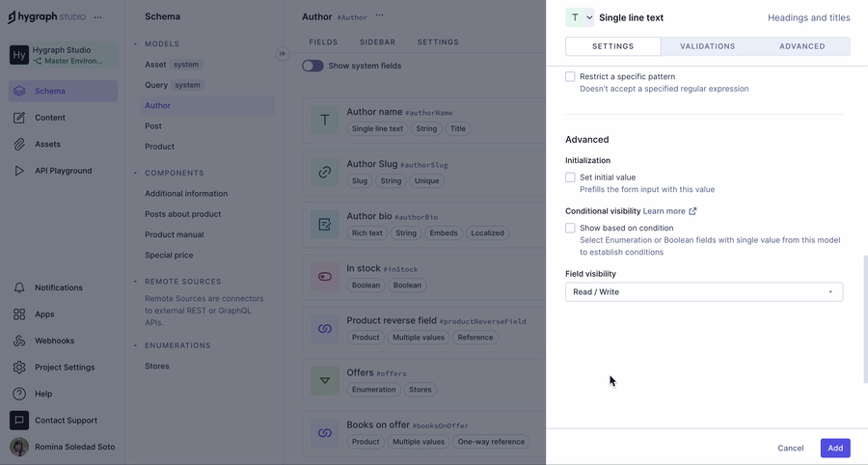
Task: Expand the field type selector chevron
Action: point(589,17)
